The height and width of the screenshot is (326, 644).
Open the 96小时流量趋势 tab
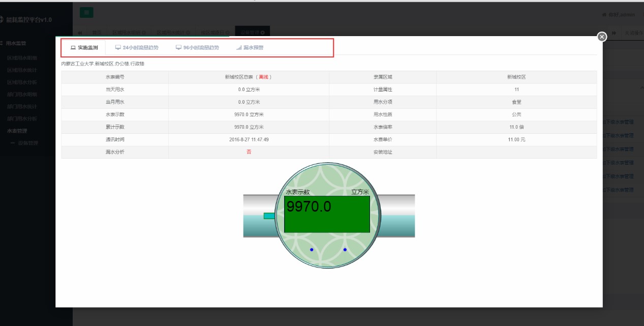tap(197, 48)
